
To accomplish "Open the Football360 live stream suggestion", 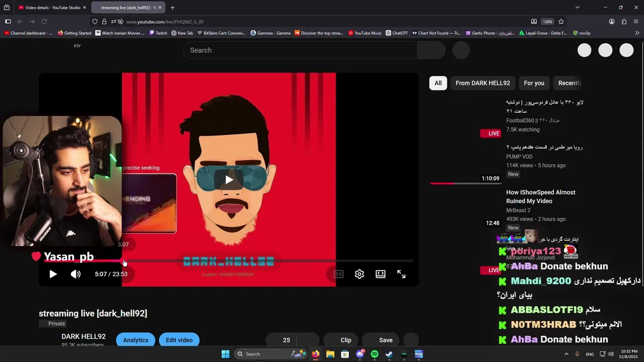I will (545, 107).
